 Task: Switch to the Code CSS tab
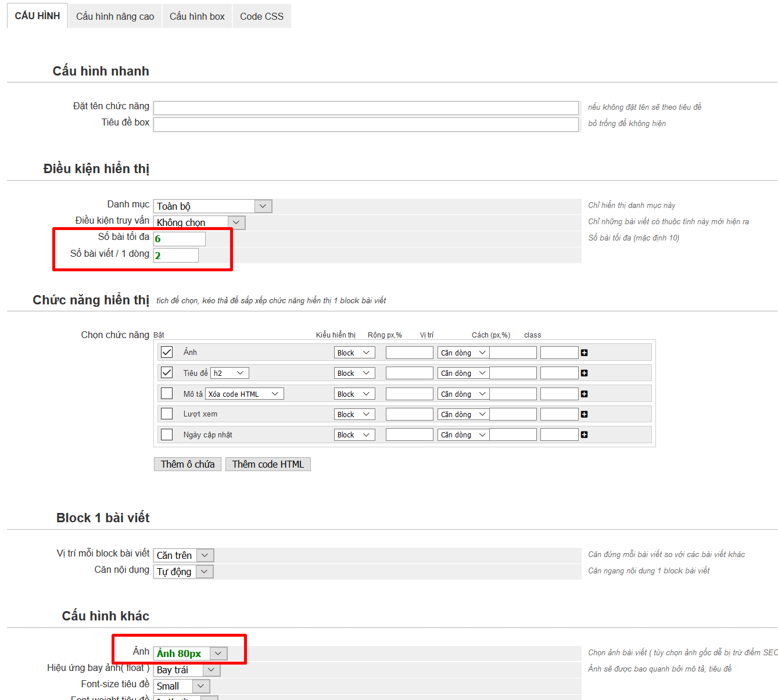pos(261,16)
